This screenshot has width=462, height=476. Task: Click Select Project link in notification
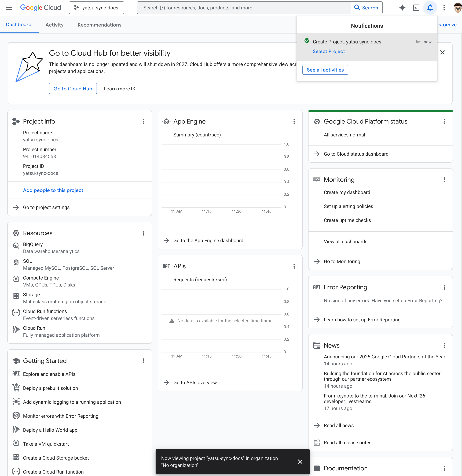pos(329,51)
